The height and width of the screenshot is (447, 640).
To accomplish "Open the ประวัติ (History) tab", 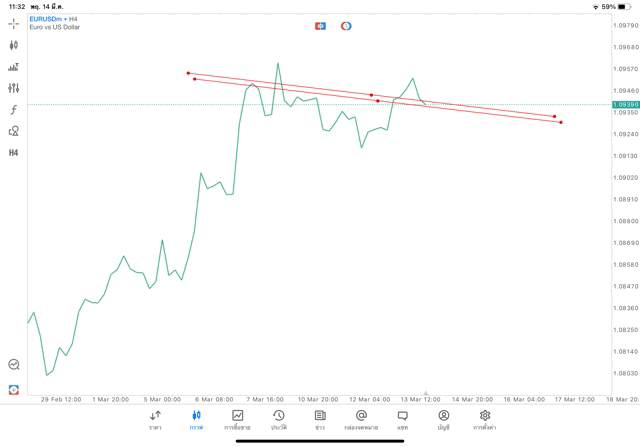I will click(278, 420).
